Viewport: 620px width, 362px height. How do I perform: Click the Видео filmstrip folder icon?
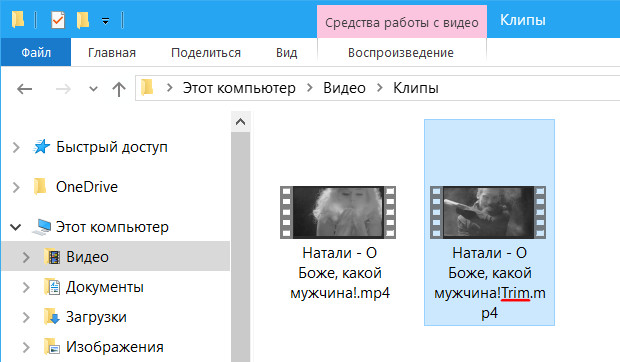(x=52, y=256)
